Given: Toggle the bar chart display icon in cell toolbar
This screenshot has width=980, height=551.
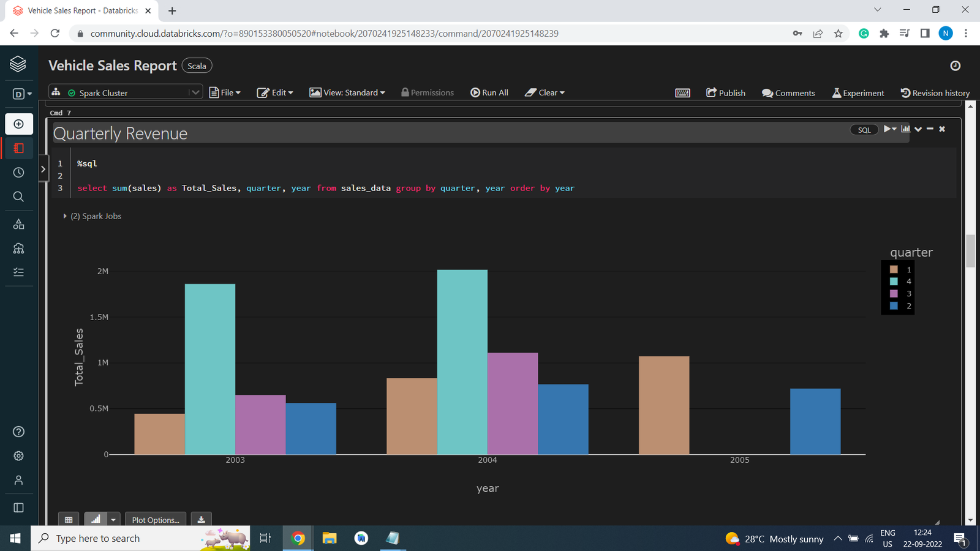Looking at the screenshot, I should click(x=906, y=129).
